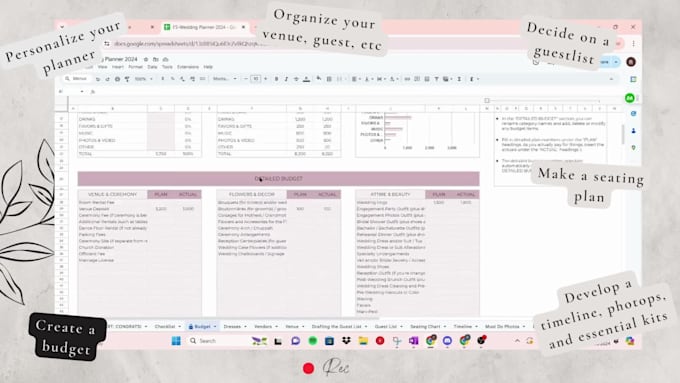This screenshot has width=680, height=383.
Task: Click the move to folder icon
Action: [x=156, y=59]
